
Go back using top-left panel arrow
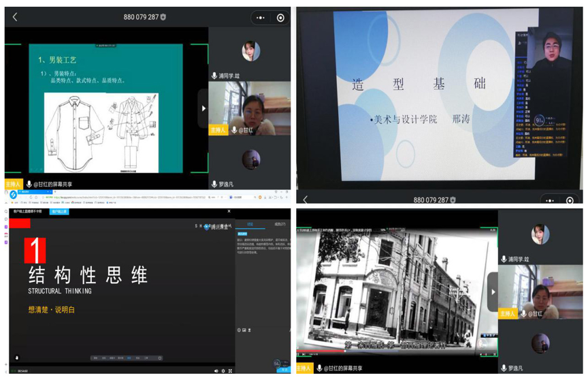pos(15,17)
